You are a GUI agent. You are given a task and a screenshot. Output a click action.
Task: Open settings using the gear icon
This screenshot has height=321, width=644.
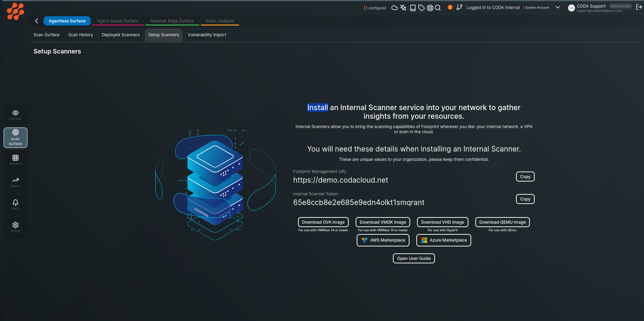coord(15,227)
